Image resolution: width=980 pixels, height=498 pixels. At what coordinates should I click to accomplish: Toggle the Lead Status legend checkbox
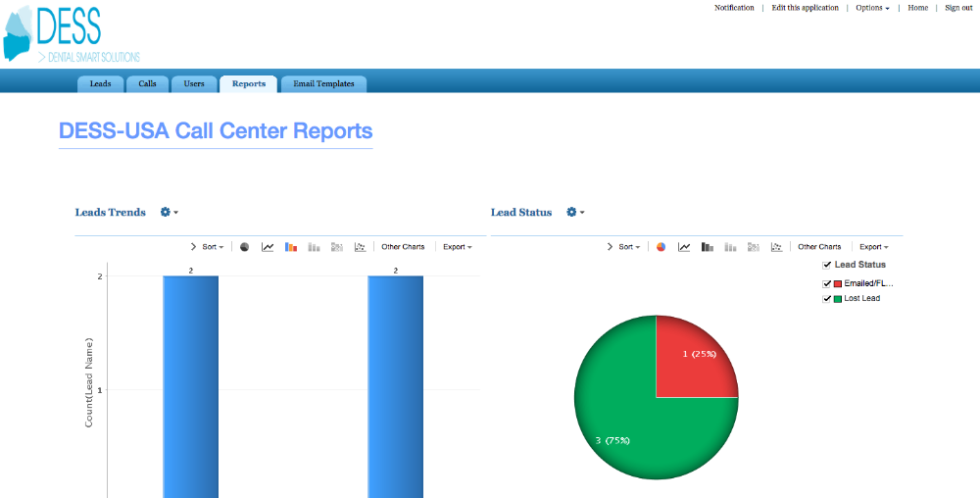click(x=827, y=265)
